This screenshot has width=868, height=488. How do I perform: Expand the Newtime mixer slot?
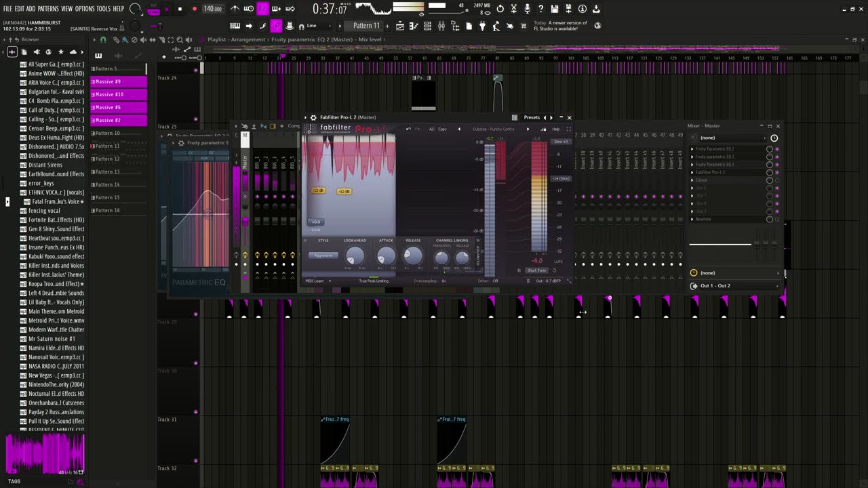(x=692, y=219)
